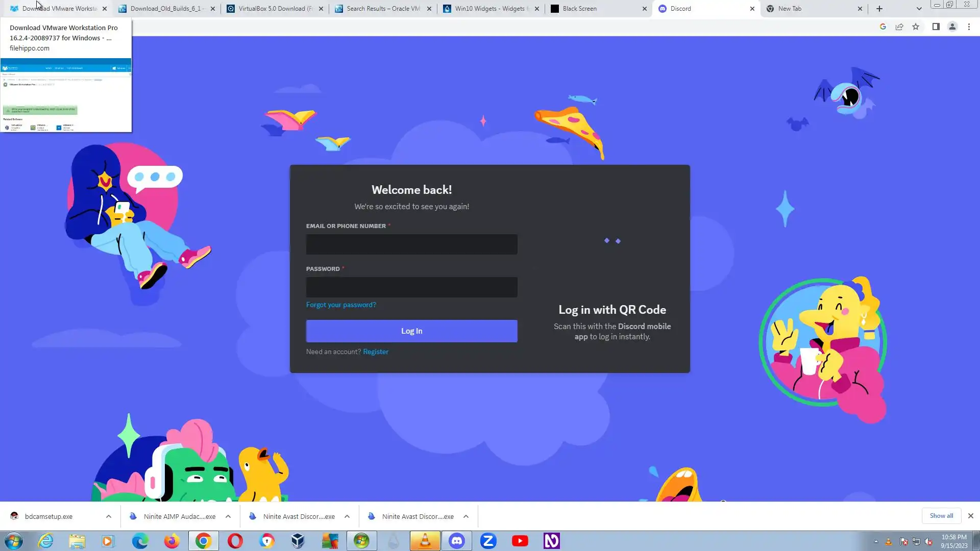Open the Chrome profile avatar
980x551 pixels.
click(952, 27)
